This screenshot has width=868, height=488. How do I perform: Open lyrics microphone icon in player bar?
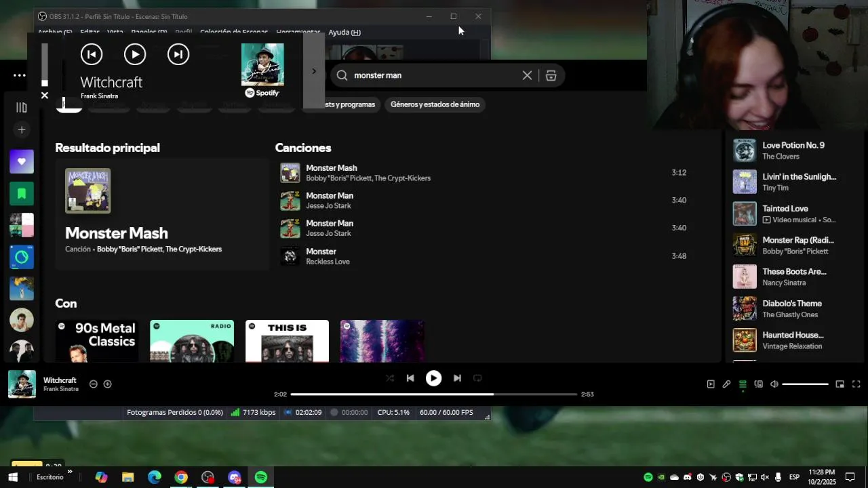tap(726, 384)
